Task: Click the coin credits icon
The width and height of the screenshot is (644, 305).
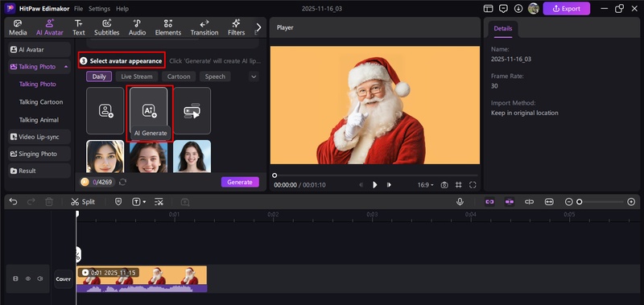Action: pyautogui.click(x=85, y=182)
